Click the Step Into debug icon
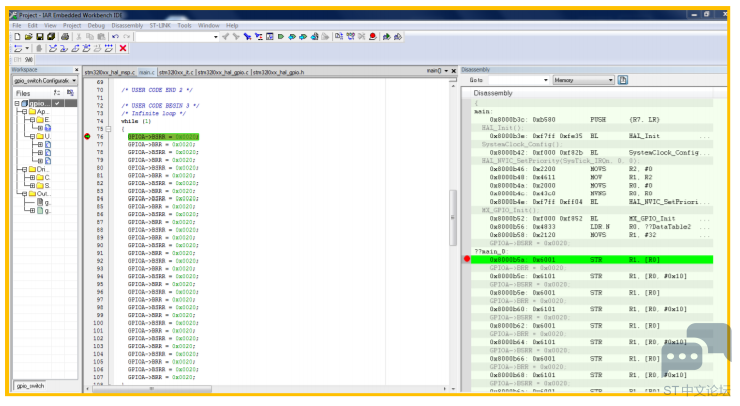 pyautogui.click(x=64, y=48)
